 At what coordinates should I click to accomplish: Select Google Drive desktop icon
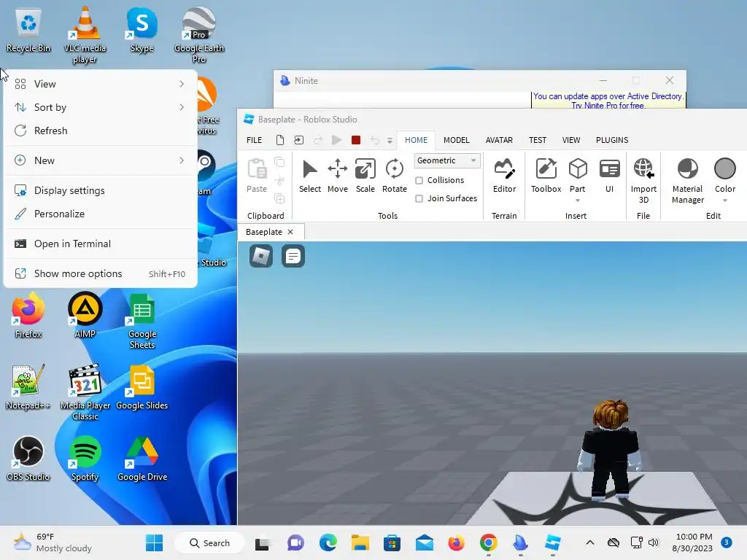click(x=142, y=459)
